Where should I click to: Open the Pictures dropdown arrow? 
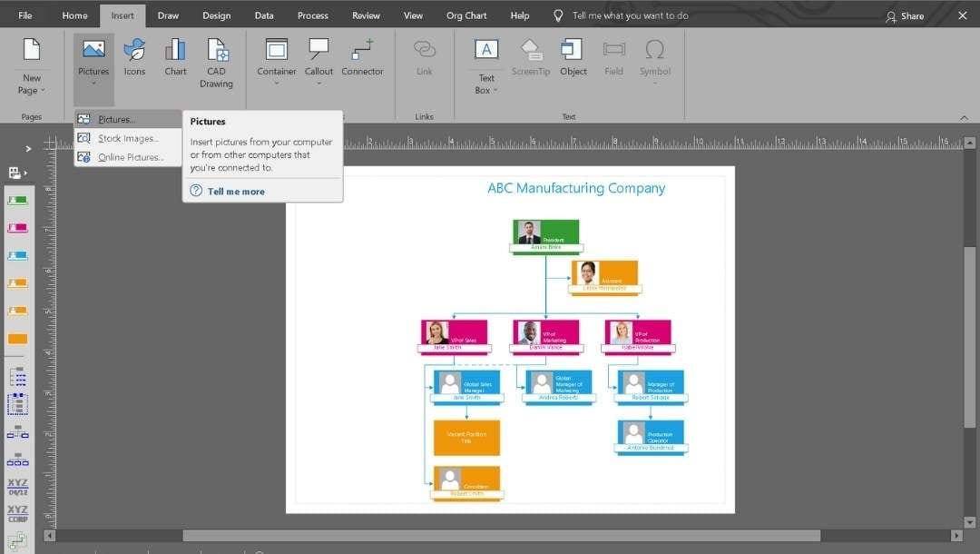click(93, 84)
